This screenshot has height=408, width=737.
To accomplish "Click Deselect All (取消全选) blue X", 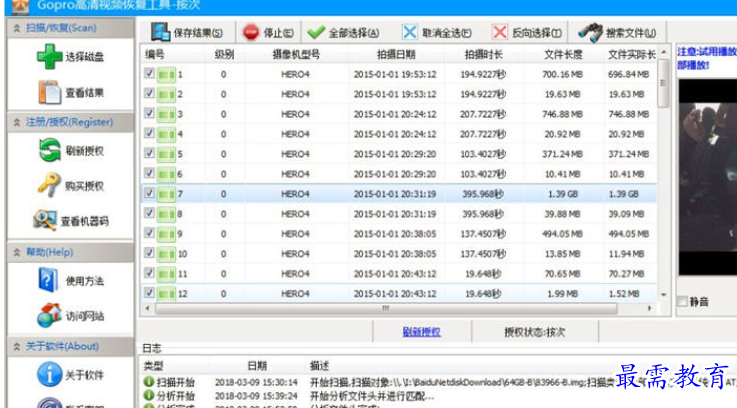I will [x=409, y=32].
